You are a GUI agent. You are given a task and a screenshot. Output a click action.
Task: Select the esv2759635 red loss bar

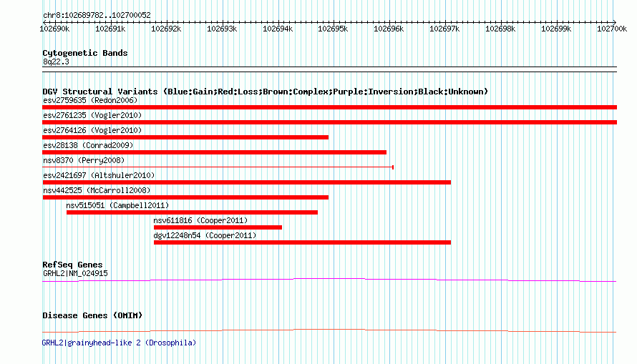329,107
